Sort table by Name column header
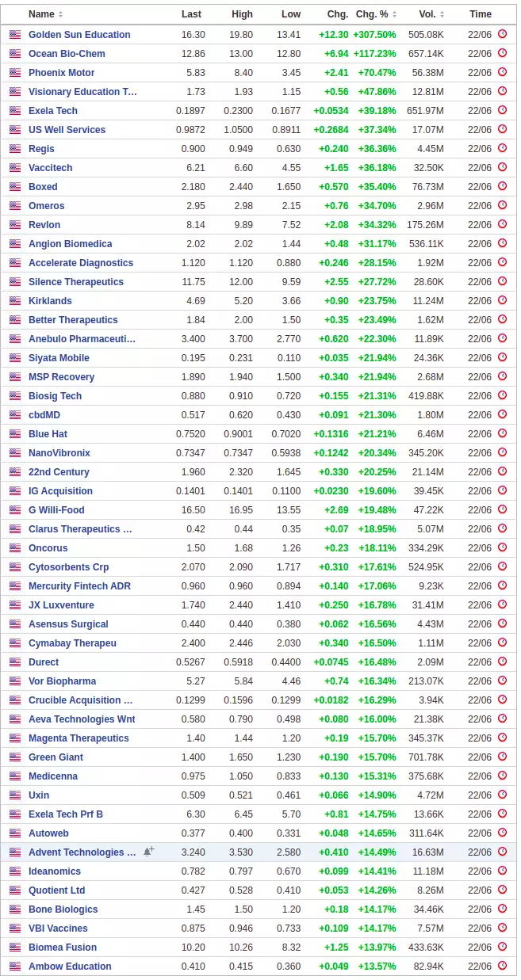The height and width of the screenshot is (980, 521). pyautogui.click(x=45, y=14)
